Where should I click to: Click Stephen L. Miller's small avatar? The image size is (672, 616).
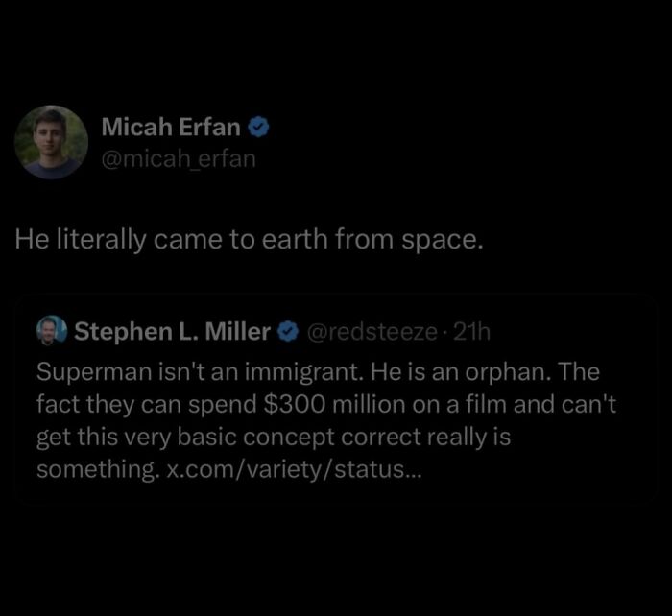point(51,332)
